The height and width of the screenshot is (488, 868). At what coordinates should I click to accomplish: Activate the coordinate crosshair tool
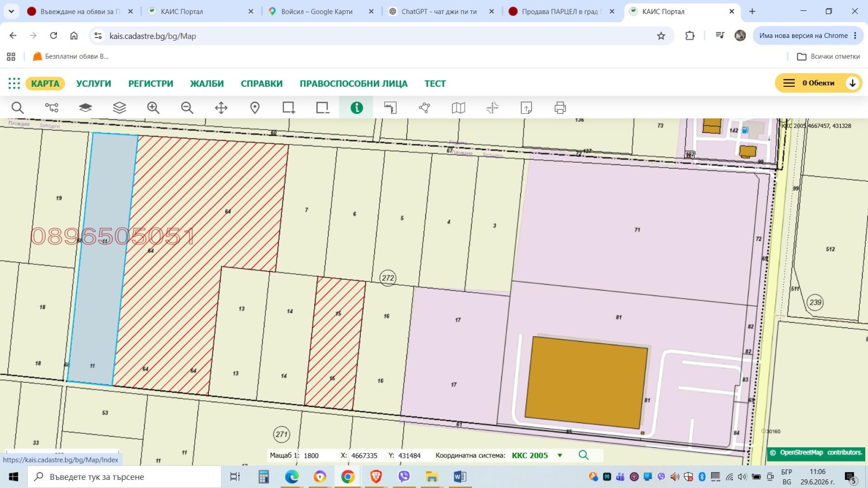[x=492, y=108]
